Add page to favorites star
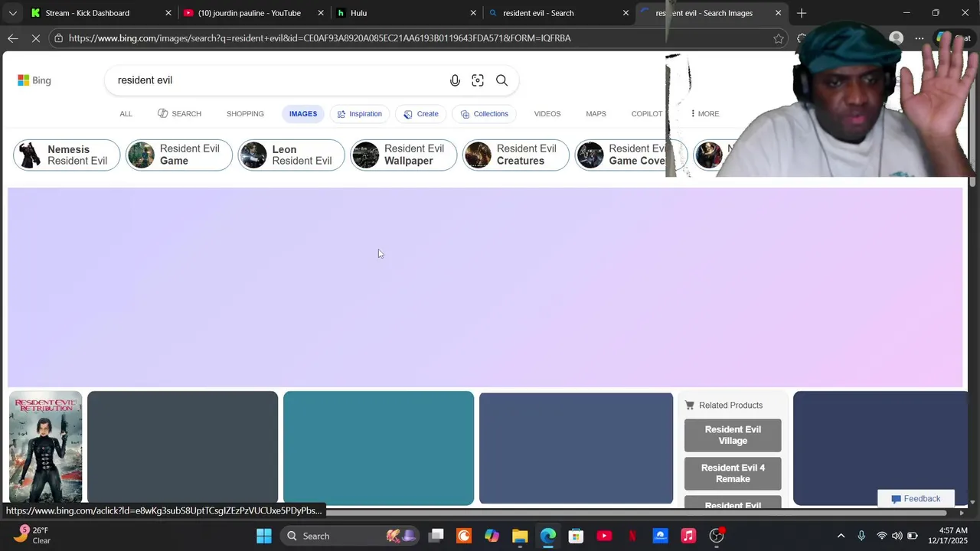 pos(779,38)
